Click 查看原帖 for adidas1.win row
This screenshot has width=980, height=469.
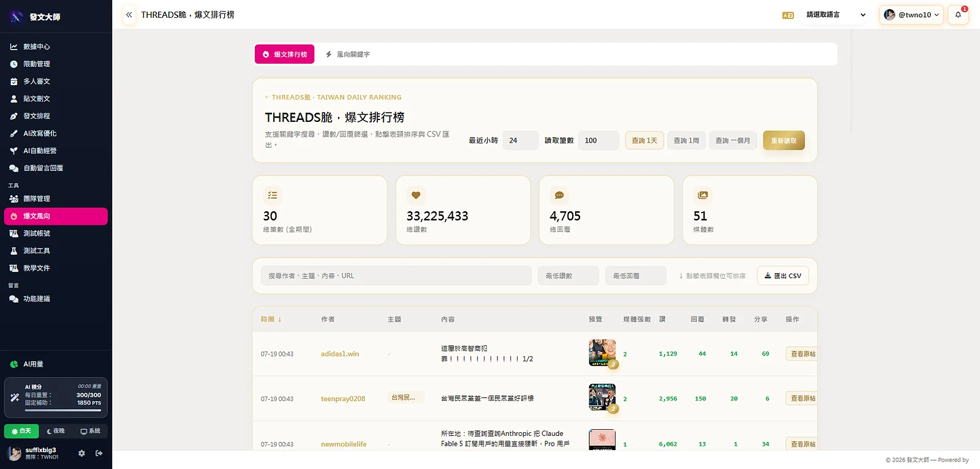(x=803, y=354)
